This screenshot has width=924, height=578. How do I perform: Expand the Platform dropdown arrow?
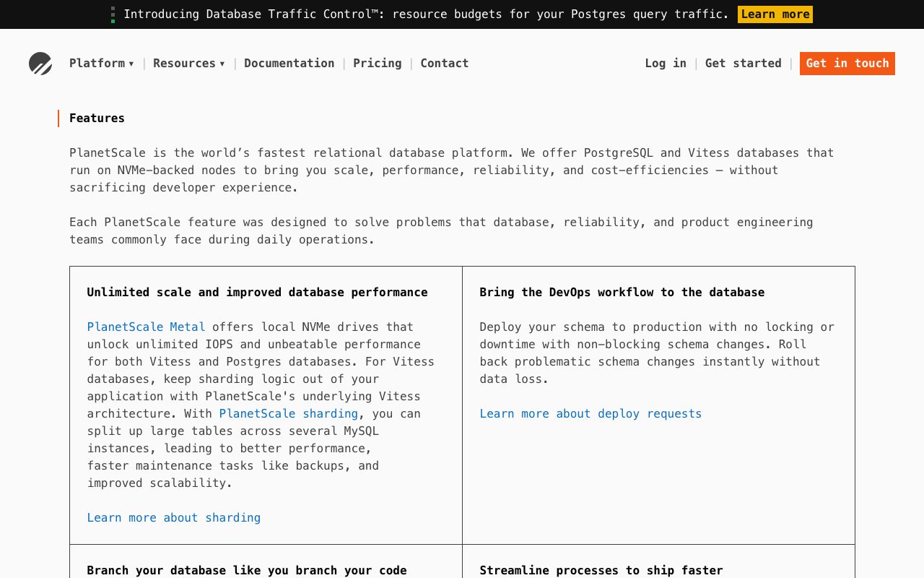tap(131, 64)
